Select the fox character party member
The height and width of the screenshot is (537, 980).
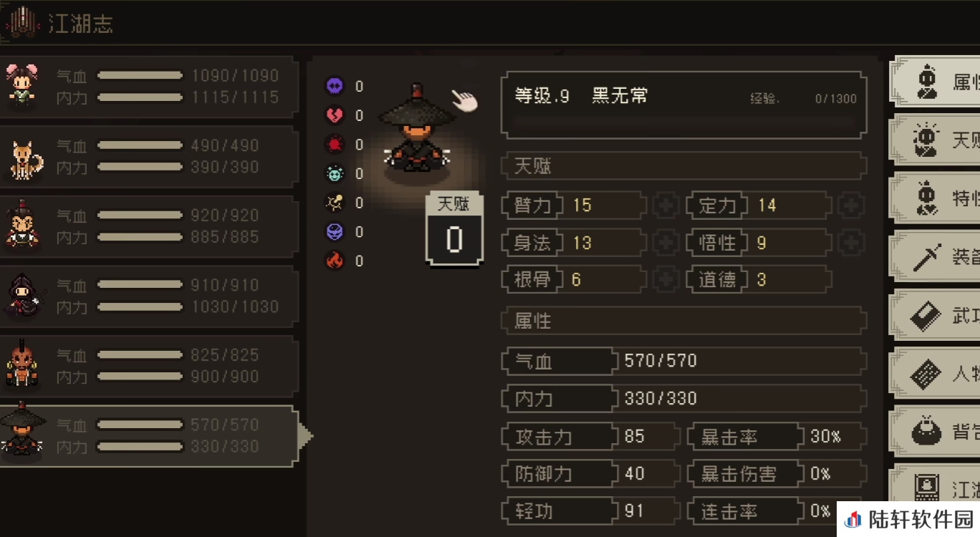click(148, 156)
